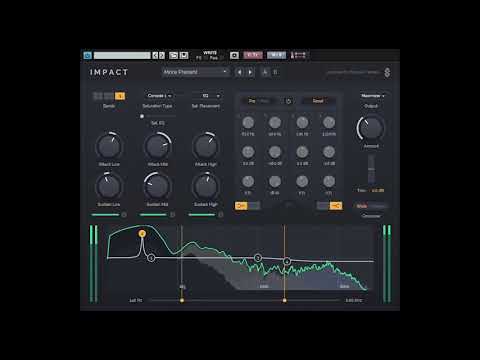Screen dimensions: 480x360
Task: Open the Saturation Type dropdown
Action: click(x=159, y=96)
